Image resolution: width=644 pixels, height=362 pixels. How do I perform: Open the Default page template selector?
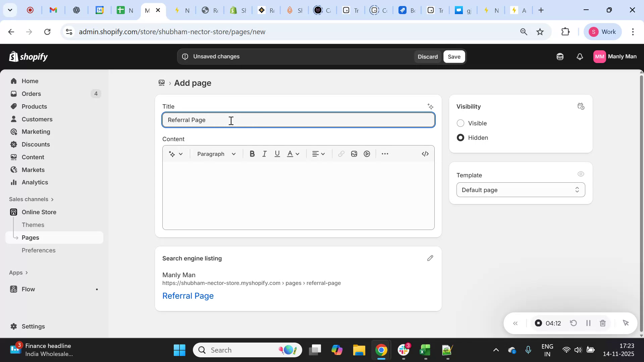tap(520, 190)
